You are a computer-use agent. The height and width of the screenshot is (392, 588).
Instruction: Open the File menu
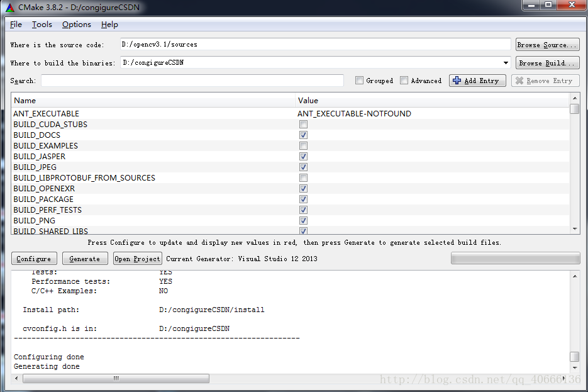pyautogui.click(x=16, y=25)
